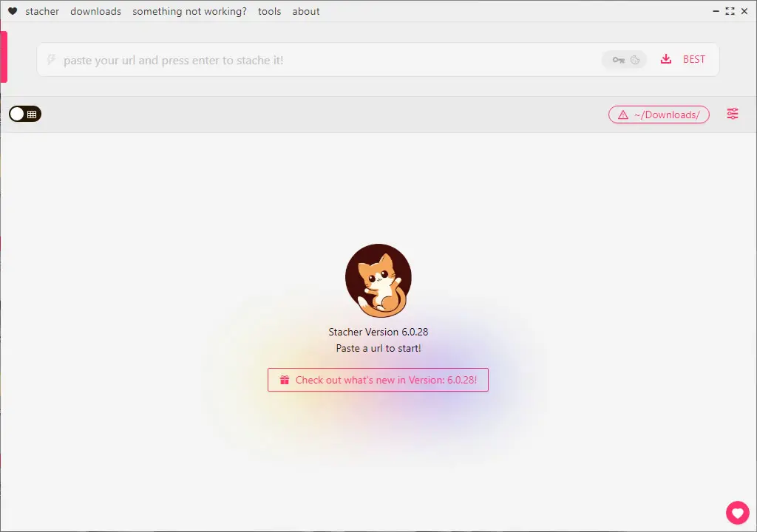This screenshot has height=532, width=757.
Task: Open the key and cookie authentication toggle
Action: [x=625, y=60]
